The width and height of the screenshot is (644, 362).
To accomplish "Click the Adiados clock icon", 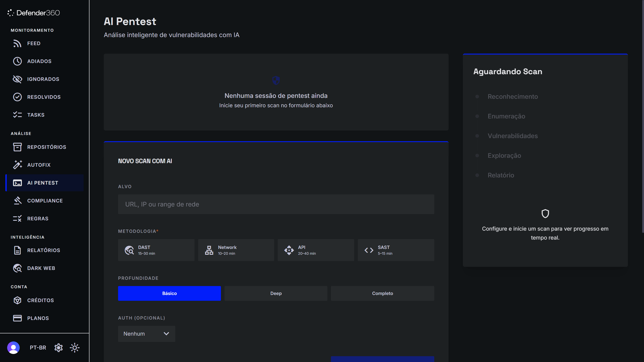I will click(17, 61).
